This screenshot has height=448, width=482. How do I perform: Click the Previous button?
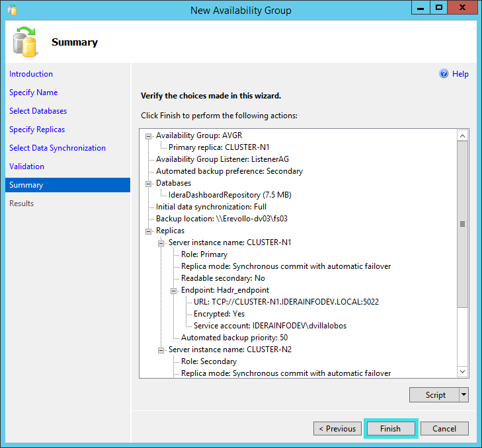tap(337, 428)
